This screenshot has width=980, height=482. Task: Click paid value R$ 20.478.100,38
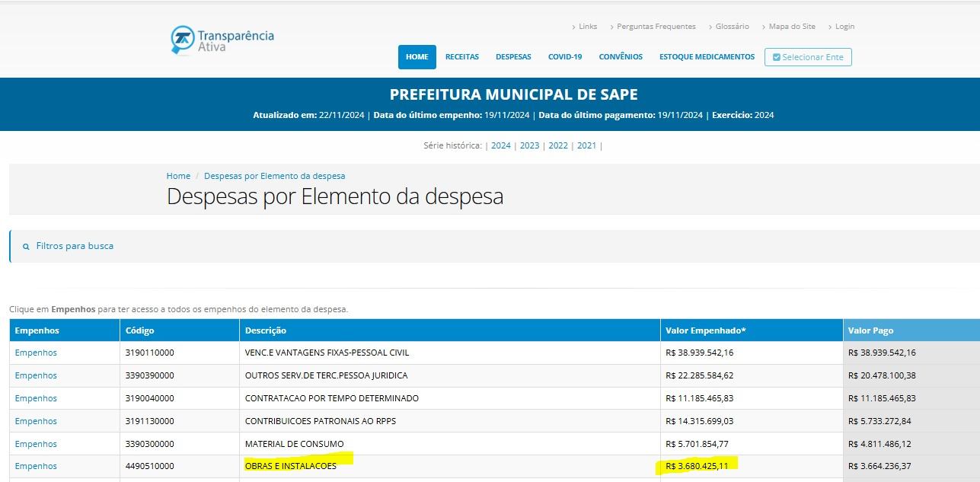point(883,375)
